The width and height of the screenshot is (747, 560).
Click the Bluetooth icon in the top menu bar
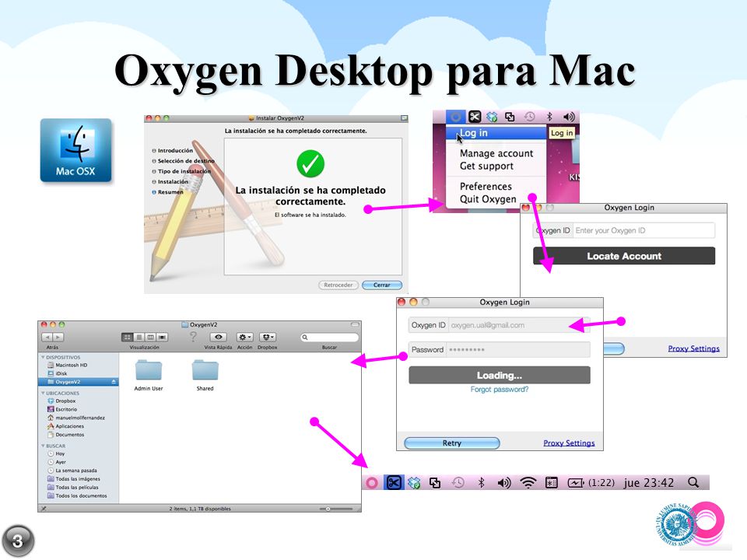point(549,117)
